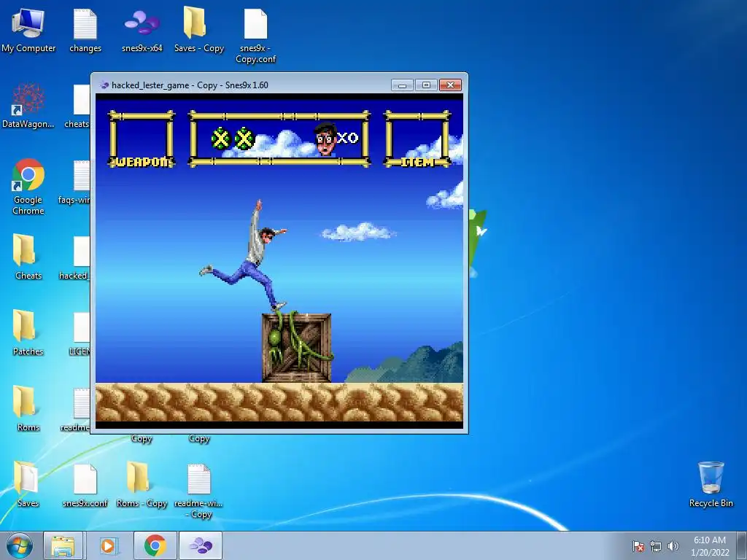The image size is (747, 560).
Task: Launch Google Chrome from the desktop
Action: [28, 186]
